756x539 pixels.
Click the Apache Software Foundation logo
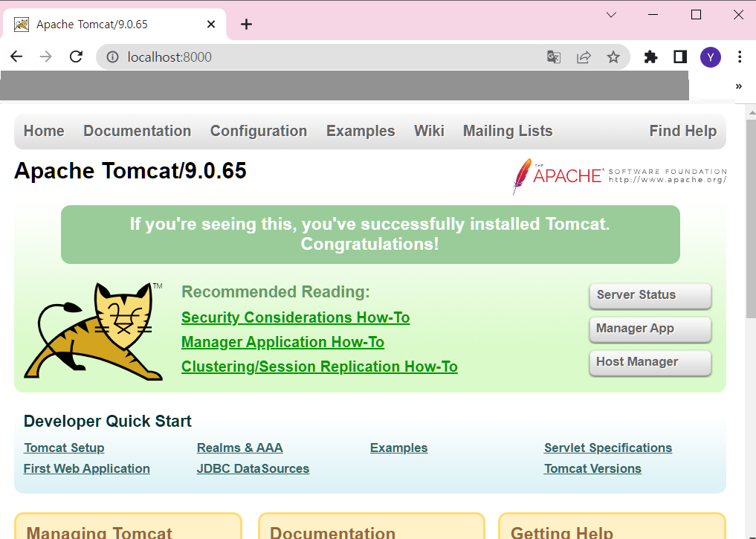[619, 176]
